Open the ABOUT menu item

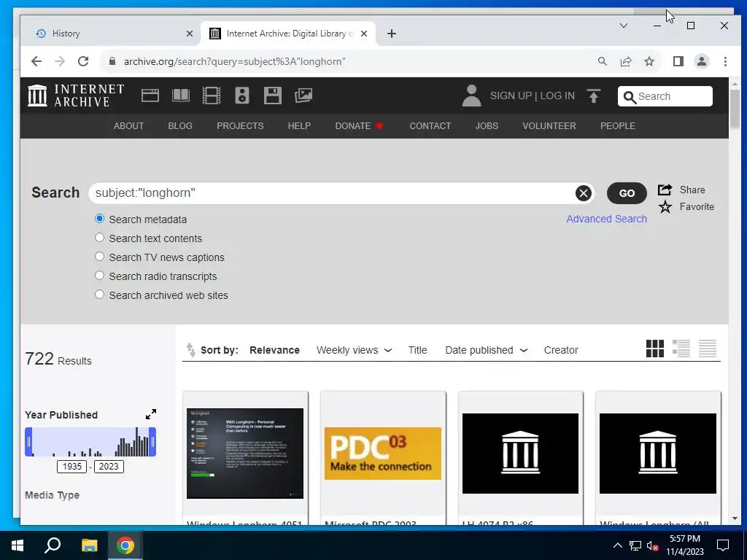(128, 125)
